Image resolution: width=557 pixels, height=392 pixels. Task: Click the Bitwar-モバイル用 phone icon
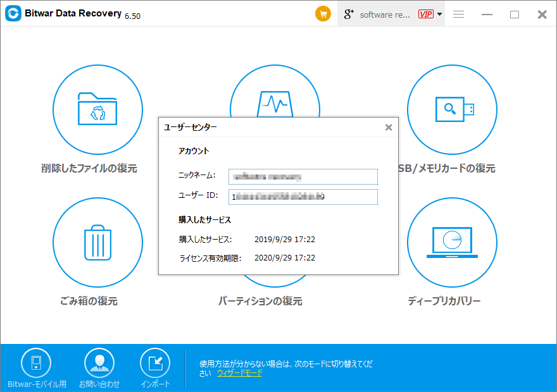tap(36, 363)
